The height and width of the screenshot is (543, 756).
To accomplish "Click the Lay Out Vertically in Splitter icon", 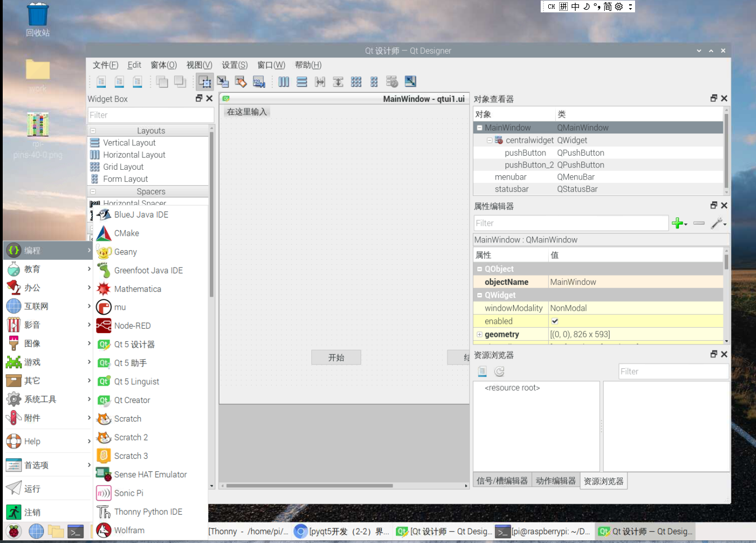I will pyautogui.click(x=338, y=82).
